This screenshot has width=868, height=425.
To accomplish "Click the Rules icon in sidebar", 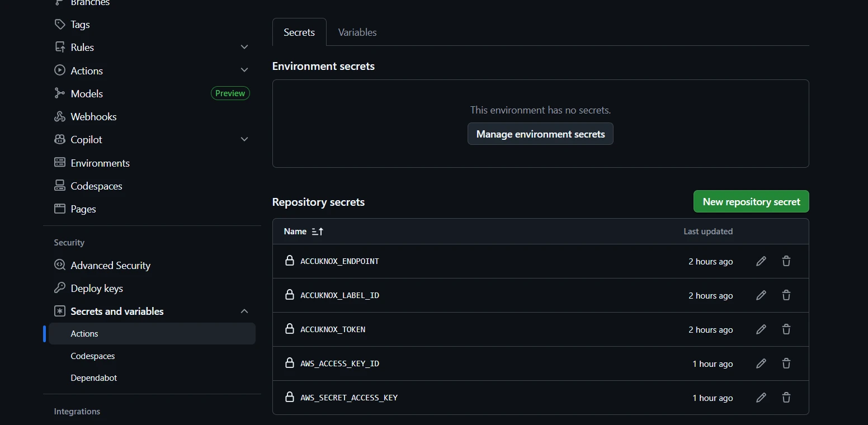I will (x=59, y=48).
